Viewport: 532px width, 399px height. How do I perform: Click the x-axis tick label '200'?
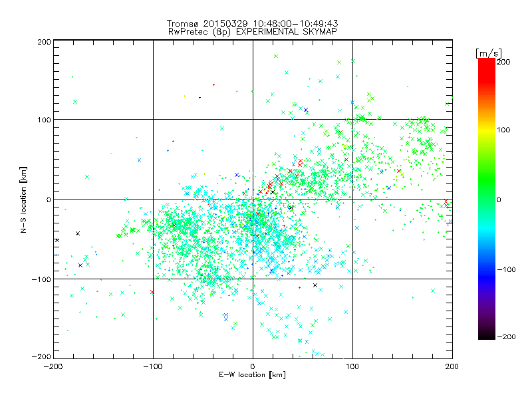point(452,366)
